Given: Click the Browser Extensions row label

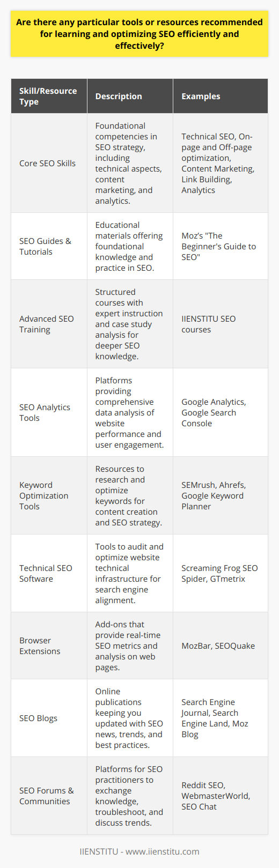Looking at the screenshot, I should pyautogui.click(x=40, y=646).
